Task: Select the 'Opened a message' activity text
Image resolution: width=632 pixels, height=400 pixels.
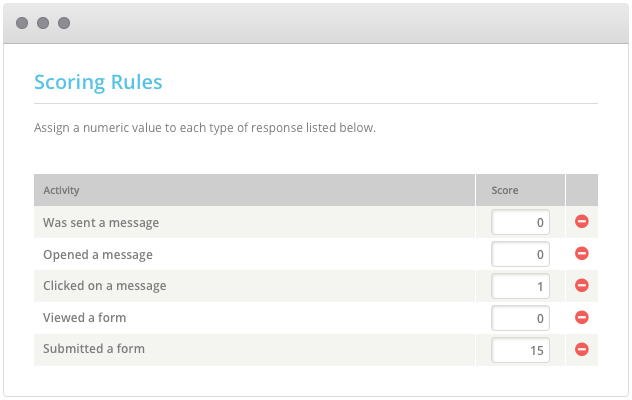Action: (98, 255)
